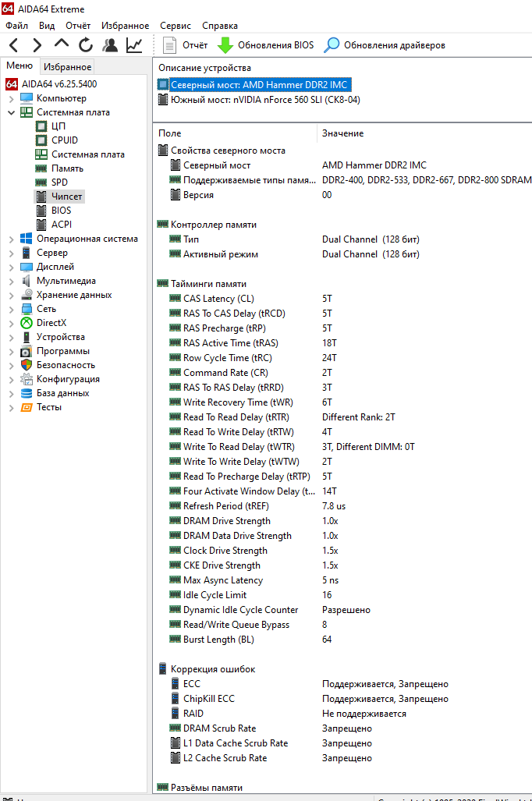Switch to the Меню tab
The height and width of the screenshot is (801, 532).
(x=20, y=66)
